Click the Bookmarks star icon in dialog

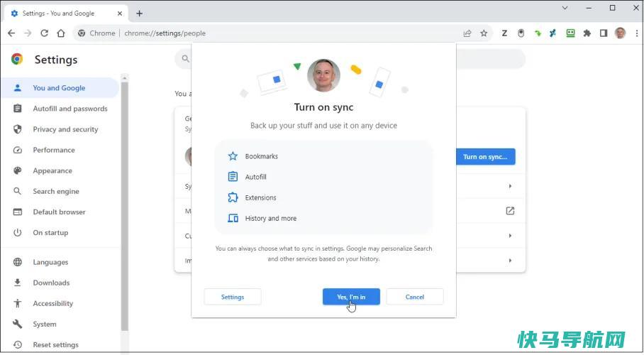233,156
